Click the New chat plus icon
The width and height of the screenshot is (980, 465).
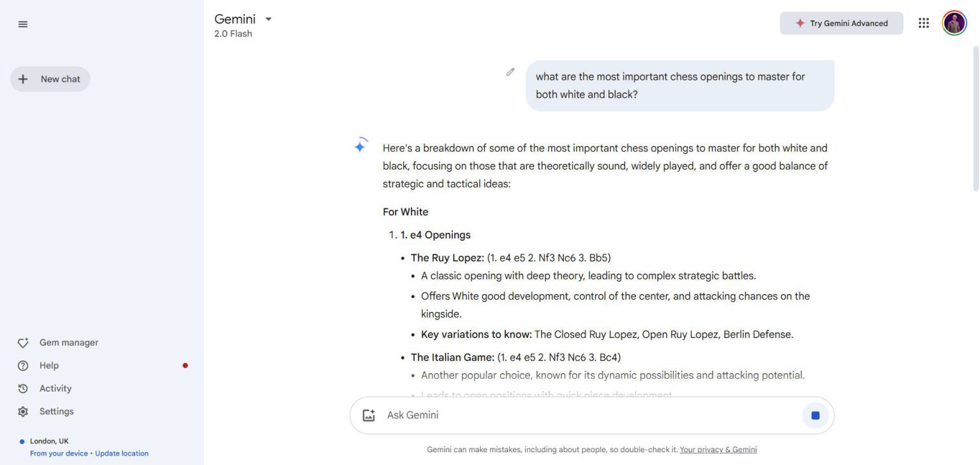pos(23,78)
